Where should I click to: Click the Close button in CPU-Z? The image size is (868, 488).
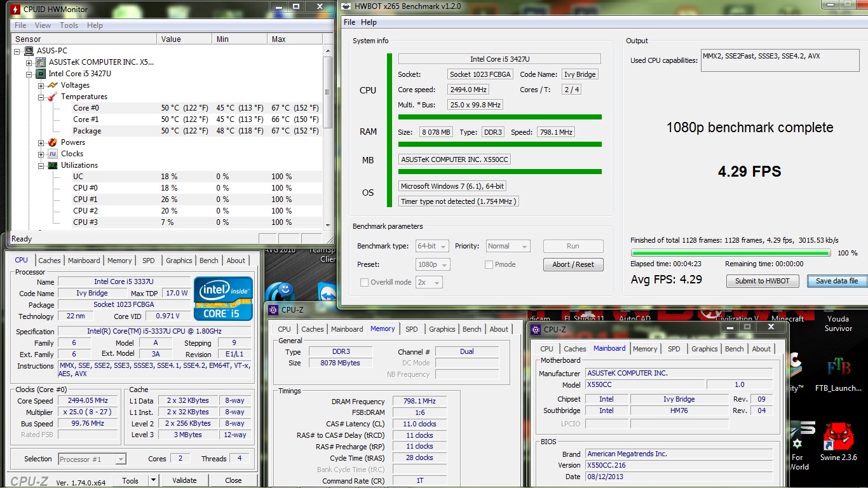(233, 480)
